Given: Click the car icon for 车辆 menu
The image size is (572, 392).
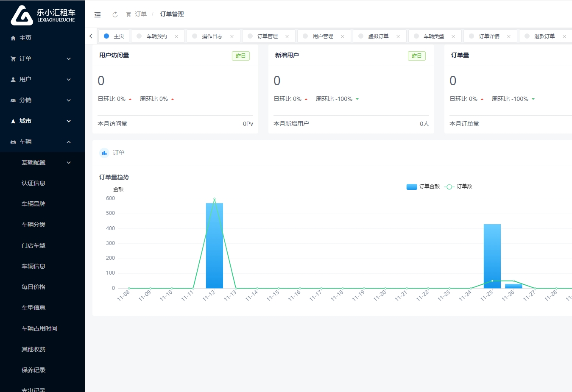Looking at the screenshot, I should pos(13,142).
